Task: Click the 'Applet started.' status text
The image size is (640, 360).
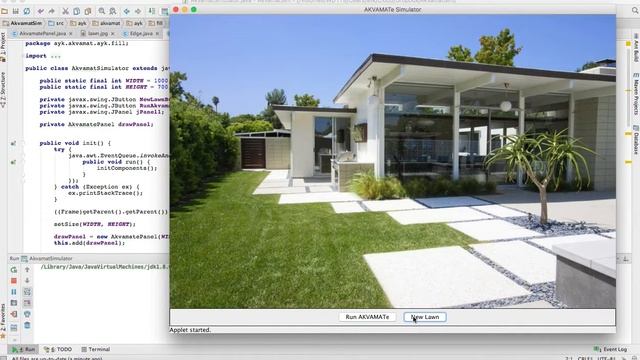Action: point(190,330)
